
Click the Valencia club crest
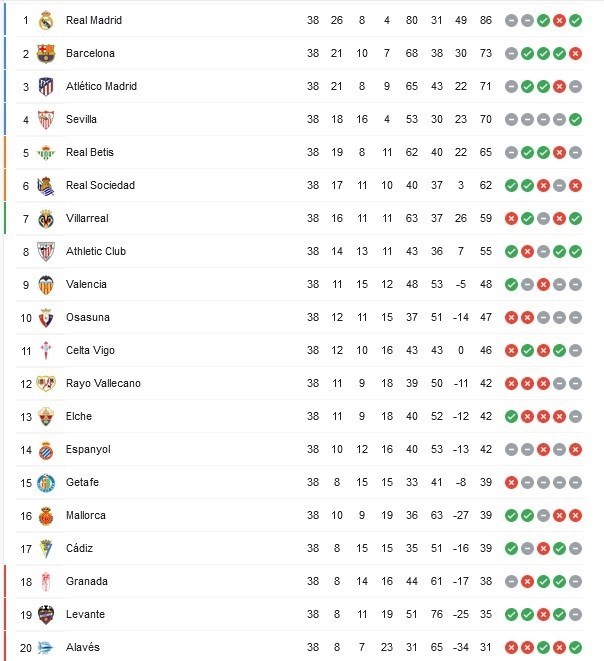(x=45, y=284)
